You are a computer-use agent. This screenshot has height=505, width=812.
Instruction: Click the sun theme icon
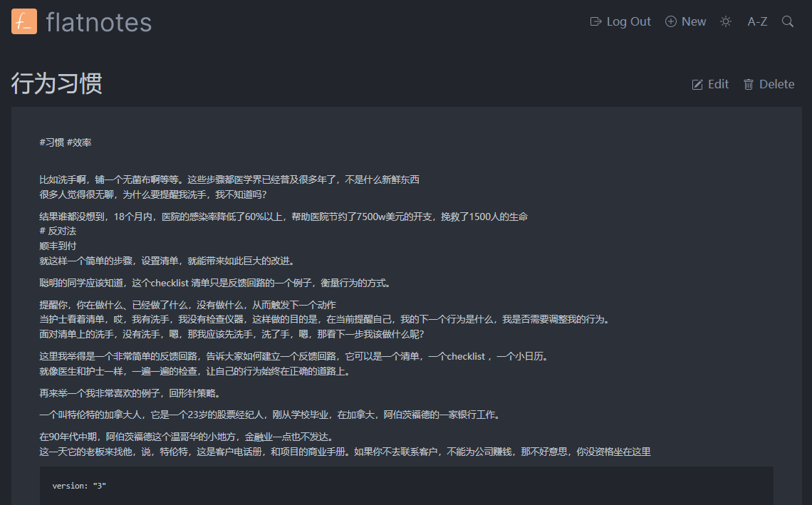pyautogui.click(x=725, y=21)
